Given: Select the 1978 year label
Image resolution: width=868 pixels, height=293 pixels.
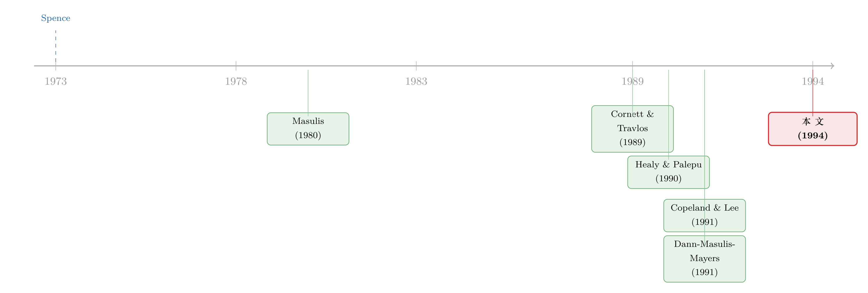Looking at the screenshot, I should pyautogui.click(x=236, y=82).
